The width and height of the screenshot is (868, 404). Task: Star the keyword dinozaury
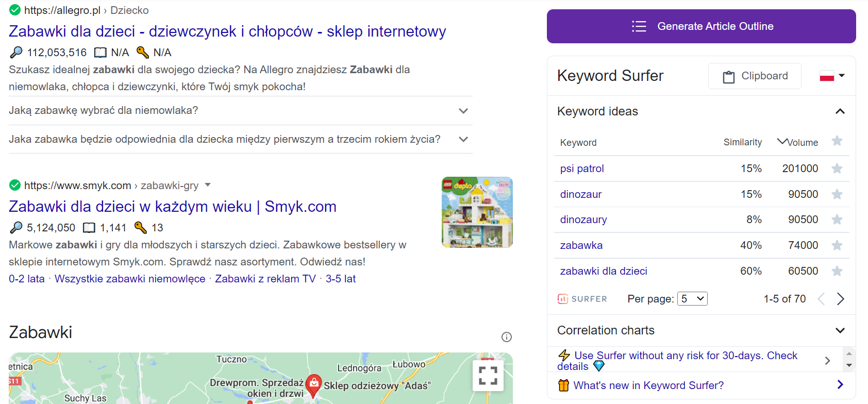click(x=837, y=220)
